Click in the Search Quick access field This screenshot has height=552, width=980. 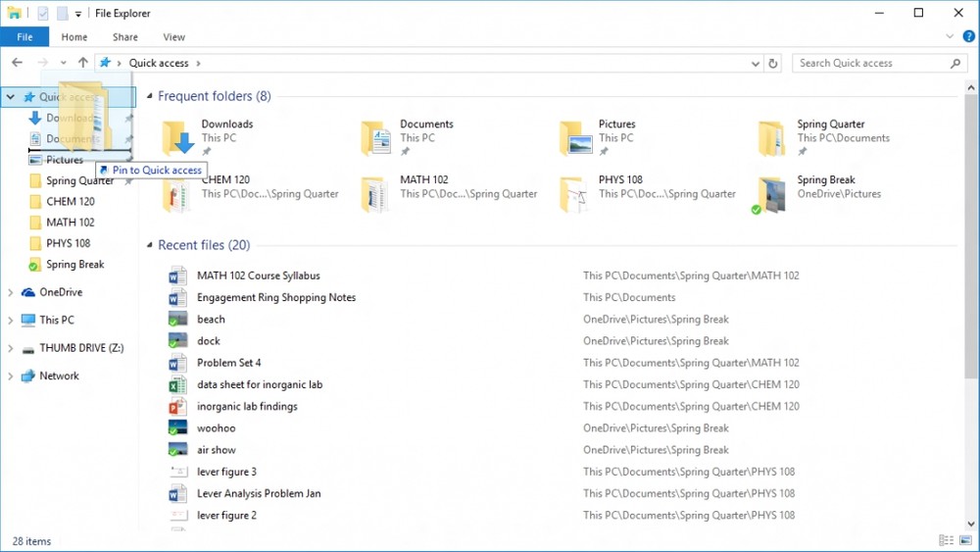point(867,63)
